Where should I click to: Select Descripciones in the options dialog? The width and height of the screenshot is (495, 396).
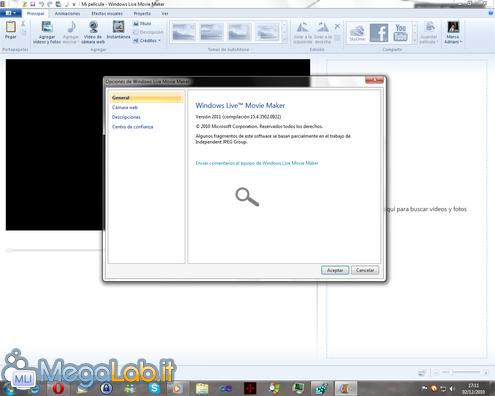126,117
